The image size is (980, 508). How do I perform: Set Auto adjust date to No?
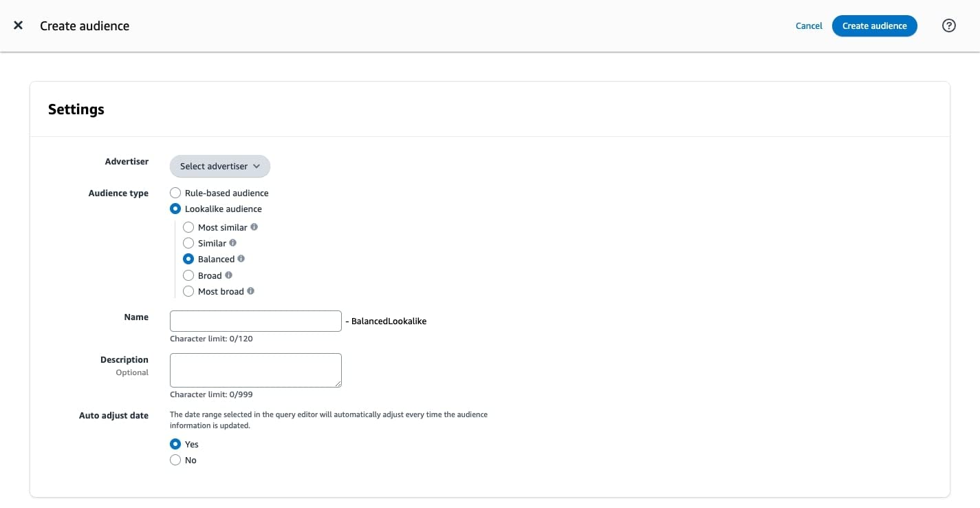(175, 460)
